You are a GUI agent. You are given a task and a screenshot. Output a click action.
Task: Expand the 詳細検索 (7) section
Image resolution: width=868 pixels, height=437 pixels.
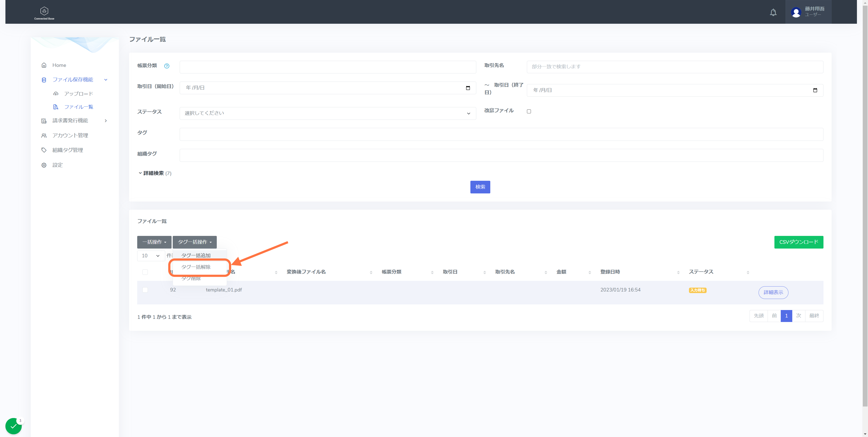point(155,173)
